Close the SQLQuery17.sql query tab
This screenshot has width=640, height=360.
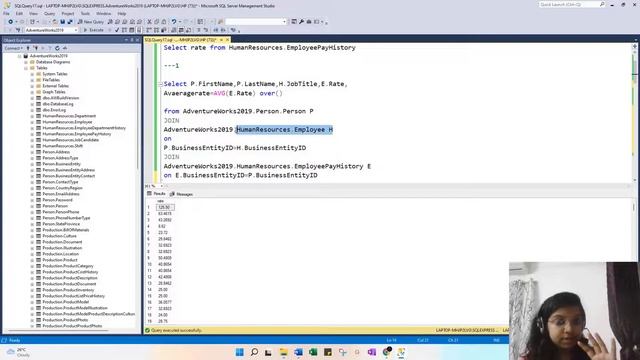227,40
